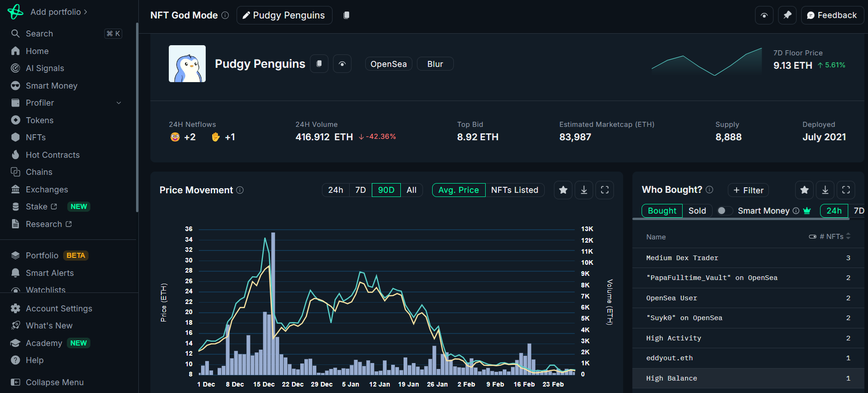Open the Add portfolio chevron menu

point(85,12)
